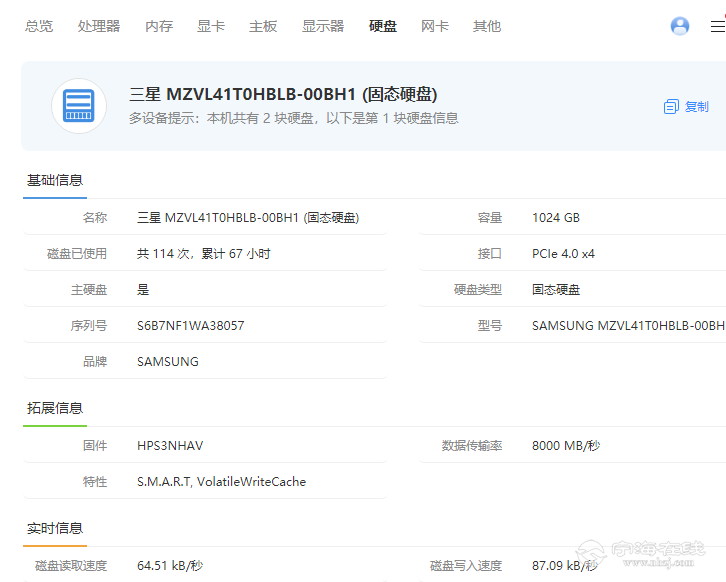
Task: Switch to the 主板 tab
Action: (x=263, y=26)
